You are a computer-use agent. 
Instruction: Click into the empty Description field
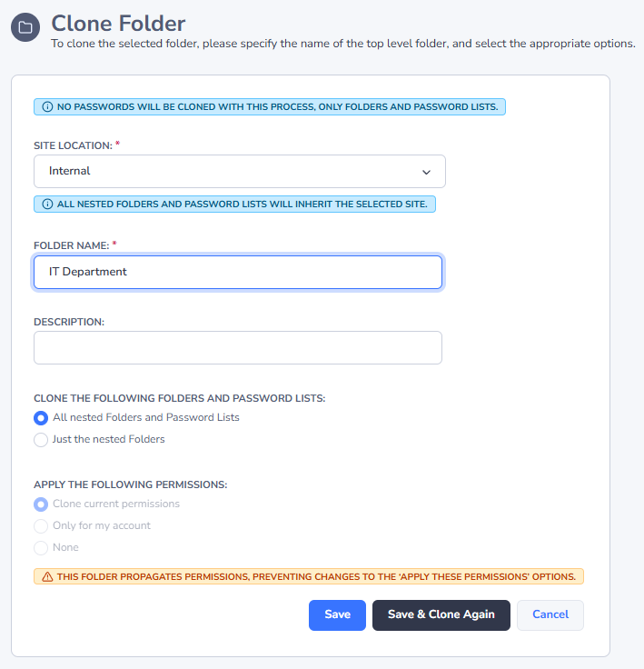pos(238,347)
